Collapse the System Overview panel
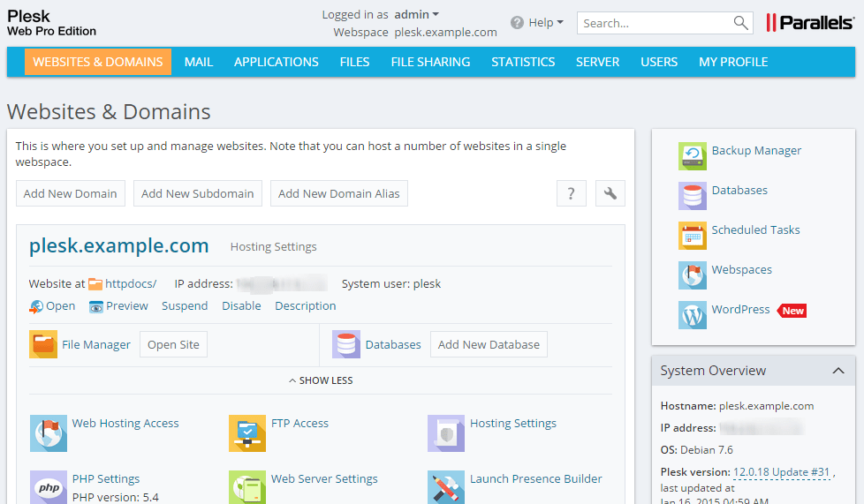Image resolution: width=864 pixels, height=504 pixels. [x=838, y=371]
